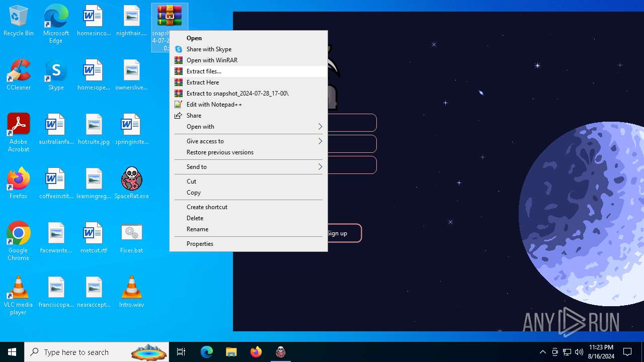Choose Cut in context menu
This screenshot has width=644, height=362.
249,182
